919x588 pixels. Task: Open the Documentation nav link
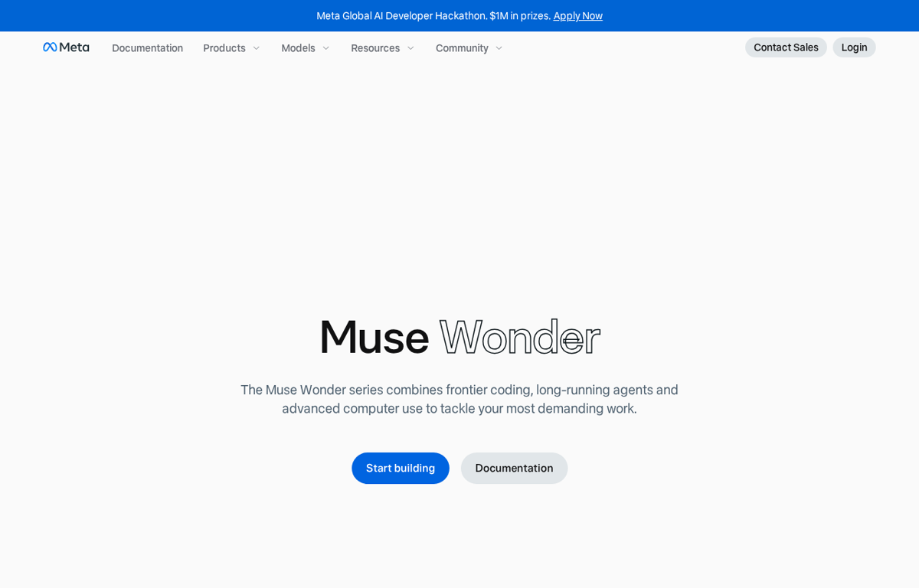coord(147,48)
